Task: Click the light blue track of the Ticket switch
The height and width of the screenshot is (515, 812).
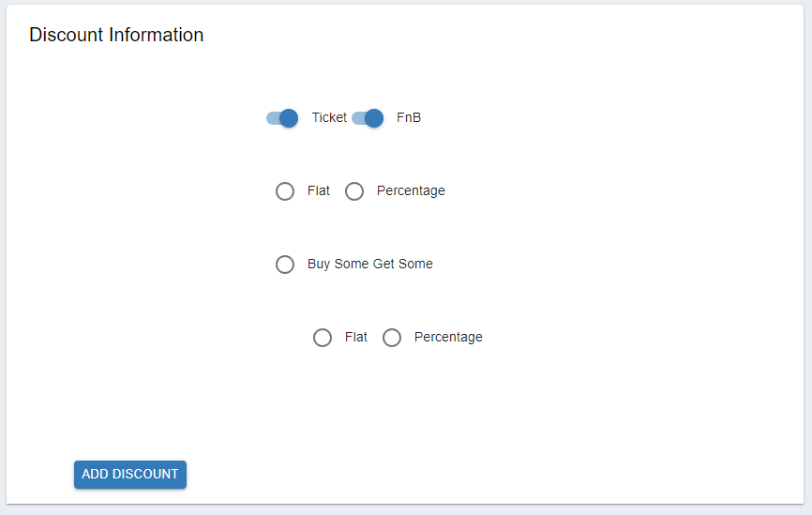Action: (x=272, y=118)
